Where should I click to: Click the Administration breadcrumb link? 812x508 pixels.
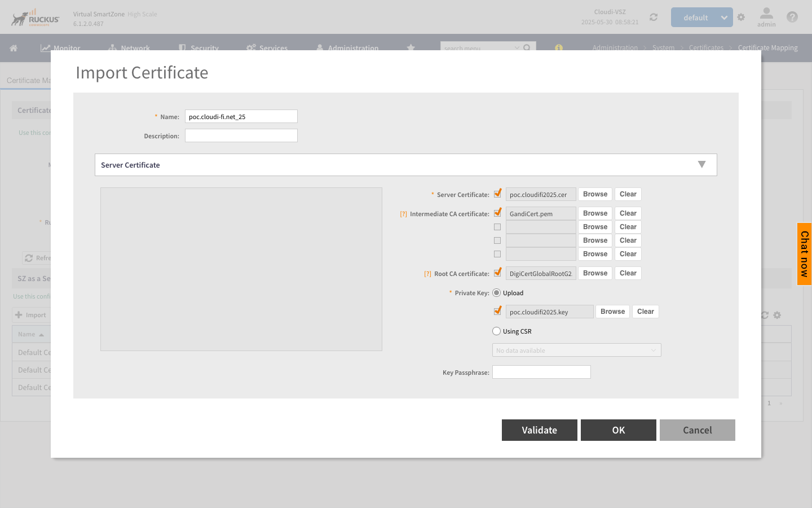(615, 47)
